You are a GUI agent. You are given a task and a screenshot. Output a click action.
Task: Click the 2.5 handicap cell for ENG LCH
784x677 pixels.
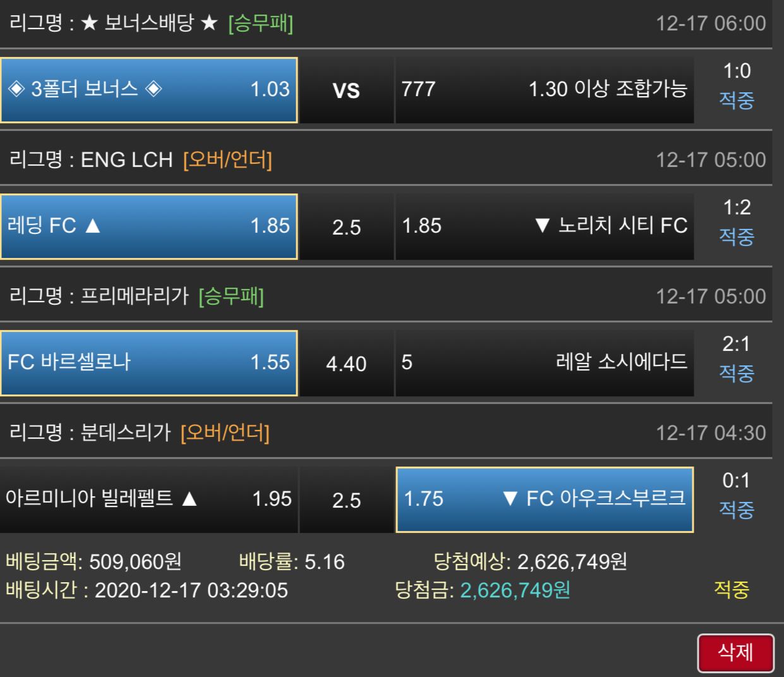[x=346, y=226]
